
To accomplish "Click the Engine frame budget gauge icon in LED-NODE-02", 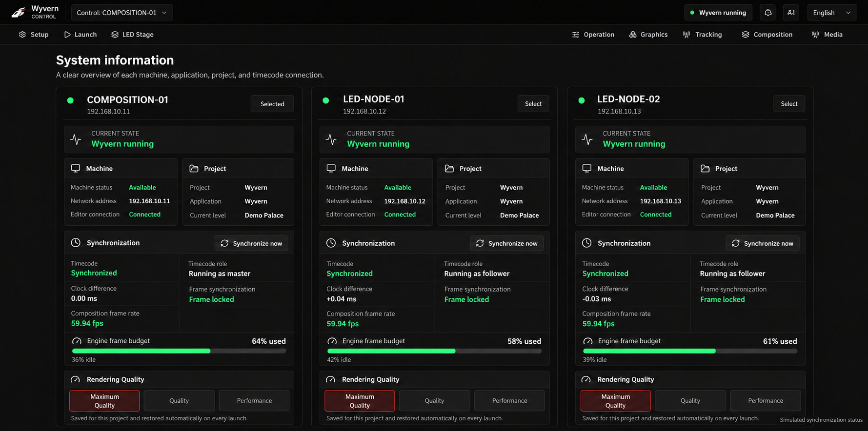I will point(588,341).
